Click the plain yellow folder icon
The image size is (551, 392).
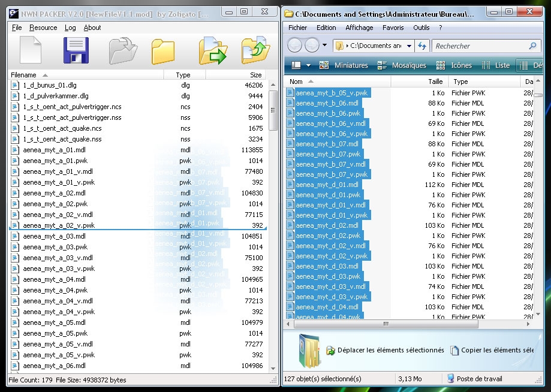pyautogui.click(x=163, y=52)
